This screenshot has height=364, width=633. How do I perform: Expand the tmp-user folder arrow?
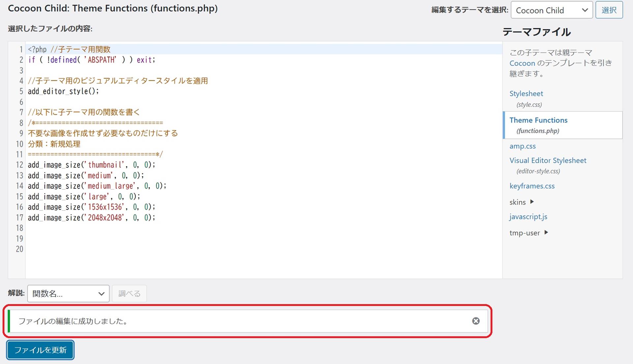click(546, 232)
